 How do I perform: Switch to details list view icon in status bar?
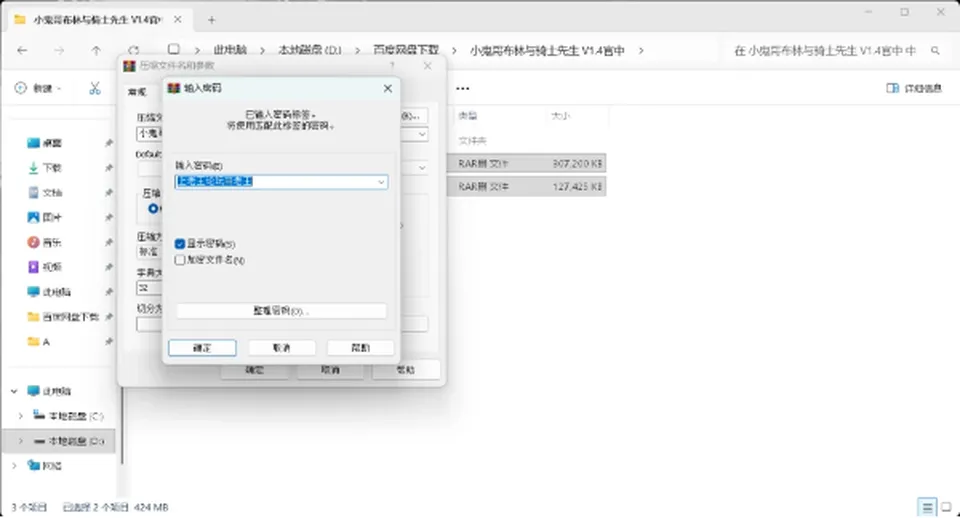927,507
